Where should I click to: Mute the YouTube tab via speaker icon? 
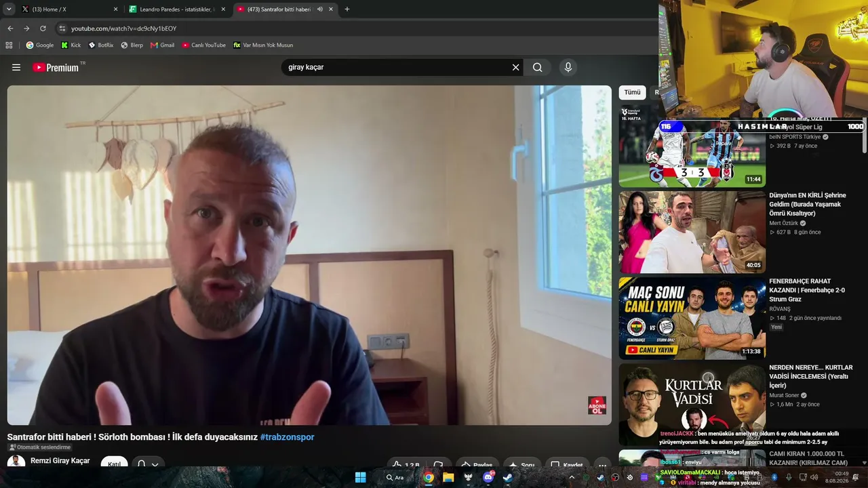point(320,9)
